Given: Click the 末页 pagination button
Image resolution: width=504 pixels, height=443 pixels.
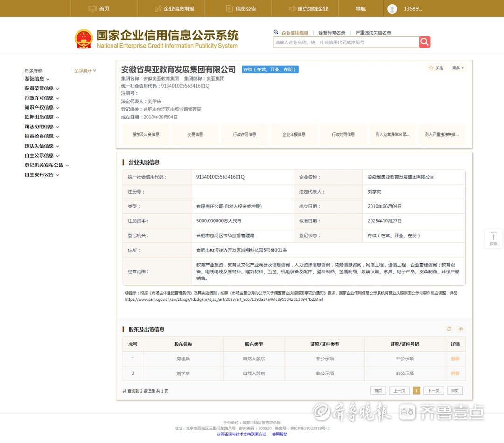Looking at the screenshot, I should 455,391.
